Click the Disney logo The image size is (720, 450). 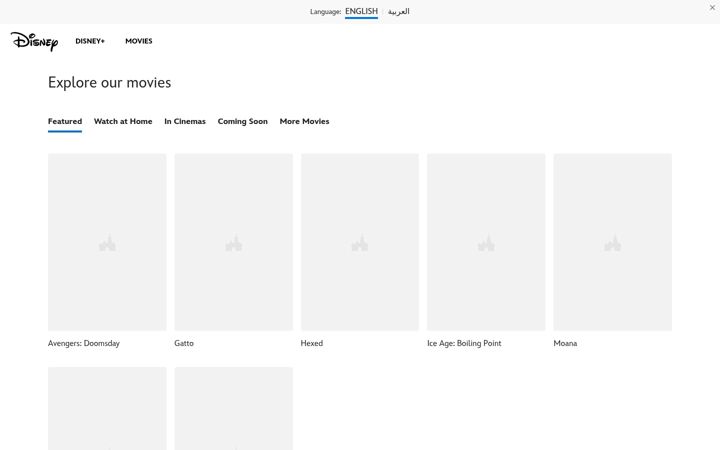(34, 41)
